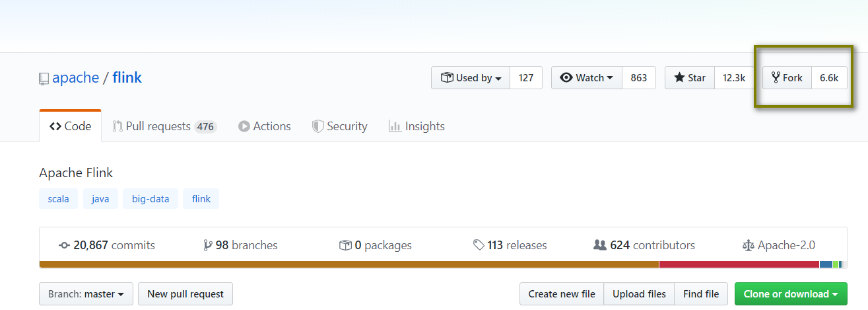The image size is (868, 310).
Task: Select the big-data topic tag
Action: click(150, 198)
